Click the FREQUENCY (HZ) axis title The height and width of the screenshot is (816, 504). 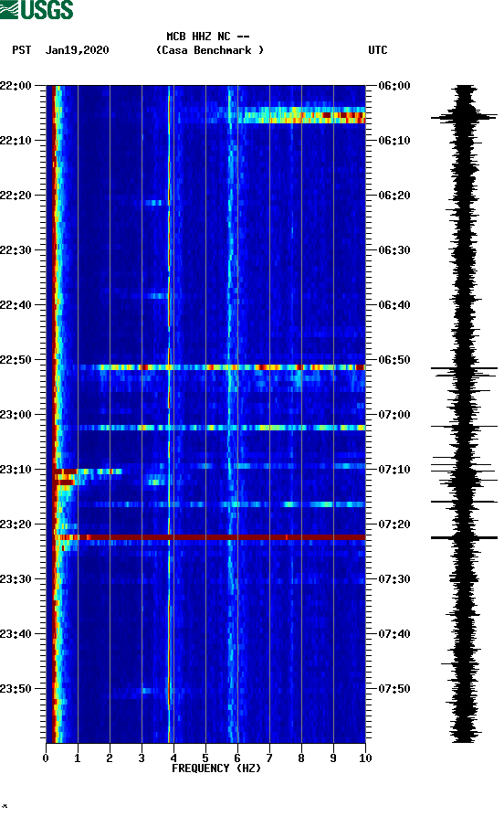[215, 768]
